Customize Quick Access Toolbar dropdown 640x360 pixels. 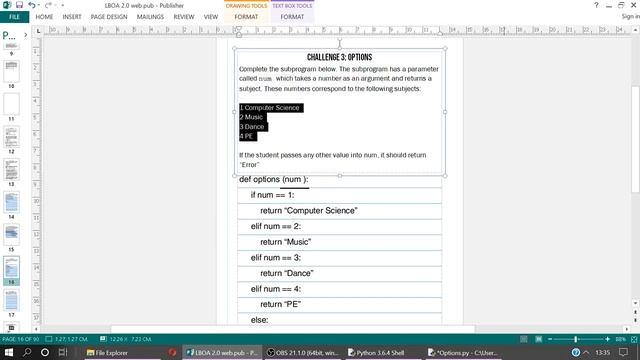62,5
